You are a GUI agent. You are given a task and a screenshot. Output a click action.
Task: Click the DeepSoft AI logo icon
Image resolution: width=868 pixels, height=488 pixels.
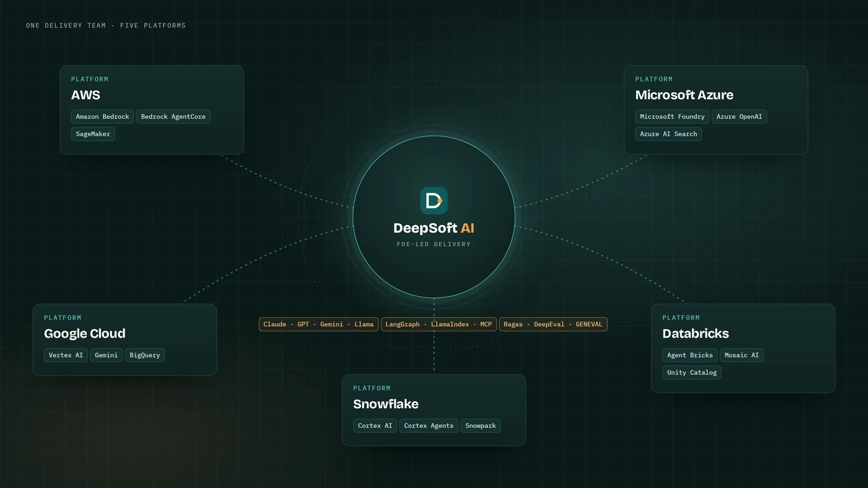434,201
